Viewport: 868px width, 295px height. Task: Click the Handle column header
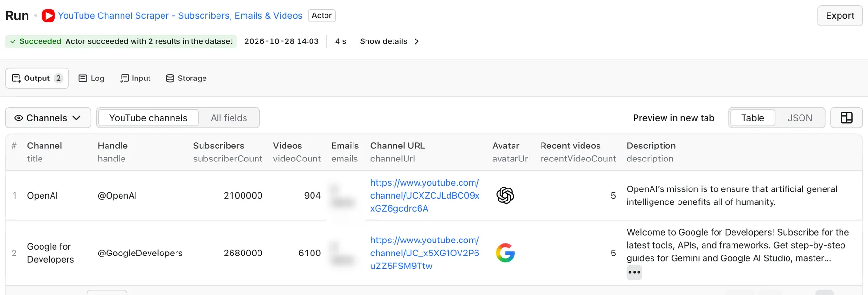113,152
